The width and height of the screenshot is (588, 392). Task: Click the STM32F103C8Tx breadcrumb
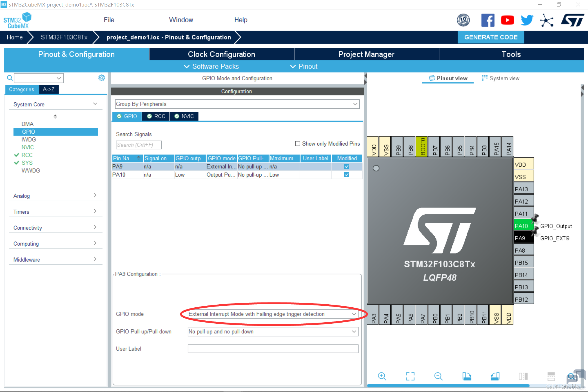coord(64,37)
